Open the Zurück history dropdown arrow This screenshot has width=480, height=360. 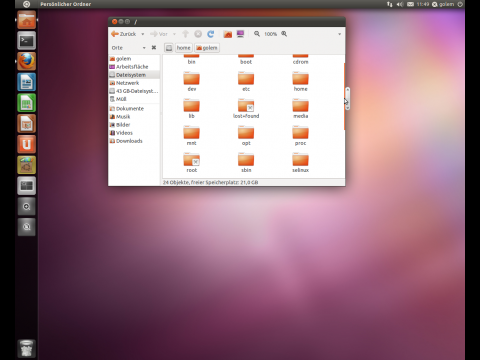pos(143,34)
